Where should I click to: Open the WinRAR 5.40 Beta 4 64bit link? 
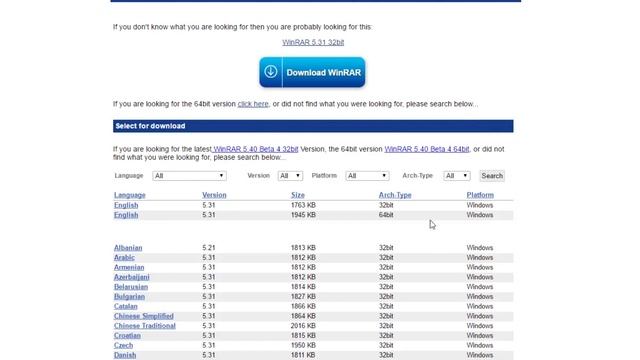click(427, 149)
